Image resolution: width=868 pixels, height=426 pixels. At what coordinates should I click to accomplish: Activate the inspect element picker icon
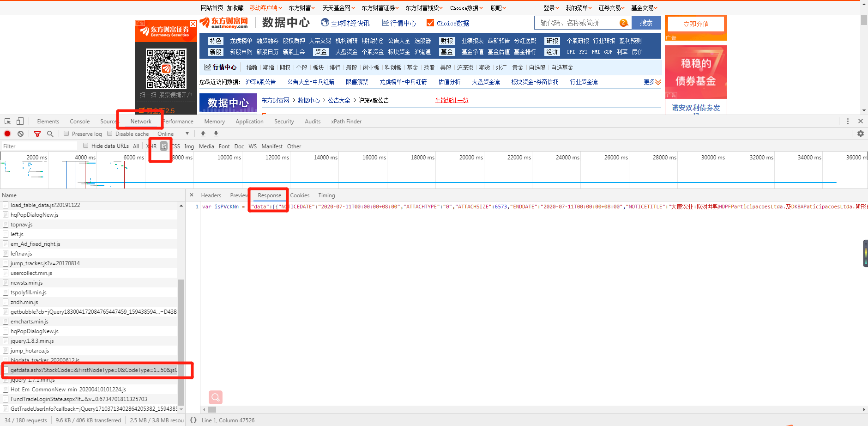tap(7, 121)
